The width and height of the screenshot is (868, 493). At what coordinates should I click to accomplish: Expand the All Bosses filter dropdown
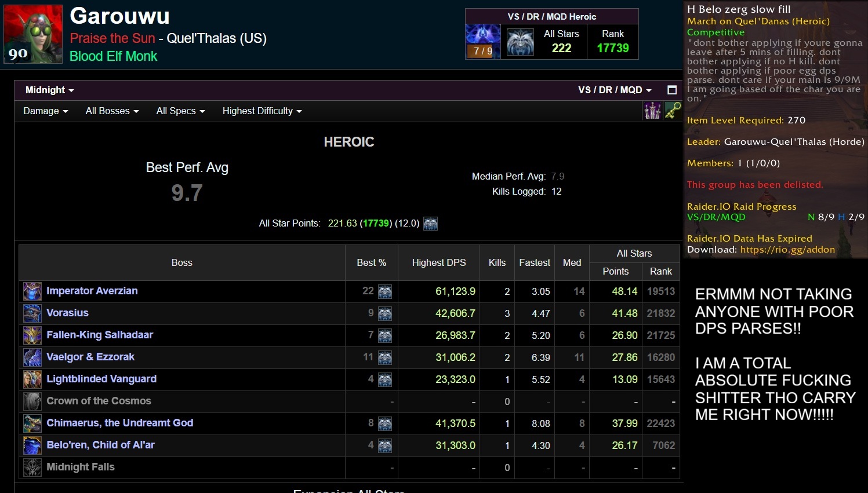112,111
